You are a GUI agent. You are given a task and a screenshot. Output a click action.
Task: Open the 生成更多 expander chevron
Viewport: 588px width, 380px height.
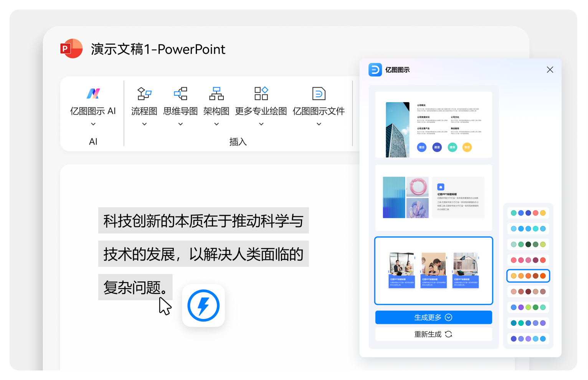click(449, 317)
